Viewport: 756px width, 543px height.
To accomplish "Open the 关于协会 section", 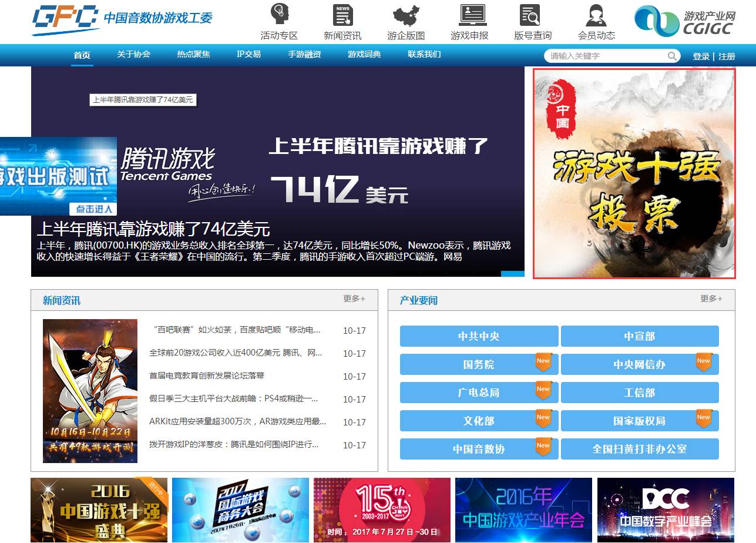I will pyautogui.click(x=135, y=55).
